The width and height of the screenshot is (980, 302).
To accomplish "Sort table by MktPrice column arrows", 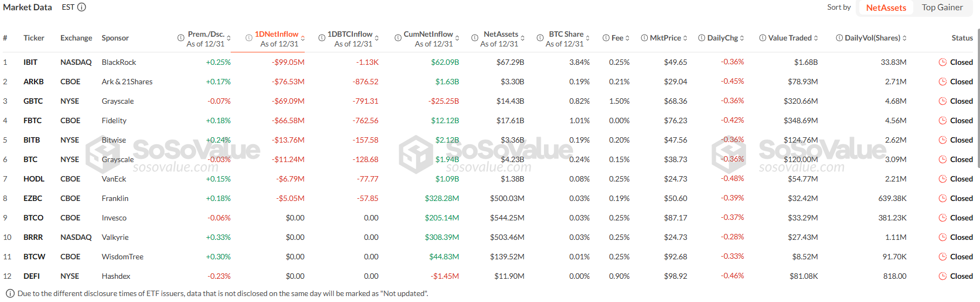I will click(x=685, y=38).
